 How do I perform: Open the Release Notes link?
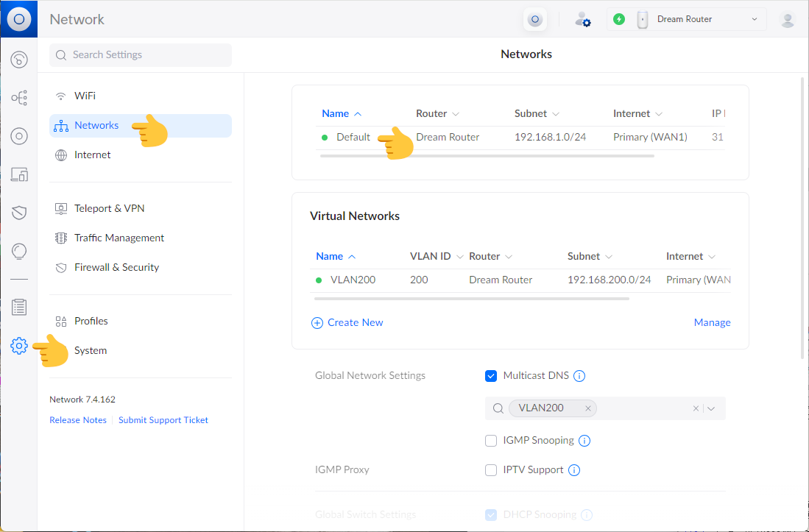(x=77, y=419)
